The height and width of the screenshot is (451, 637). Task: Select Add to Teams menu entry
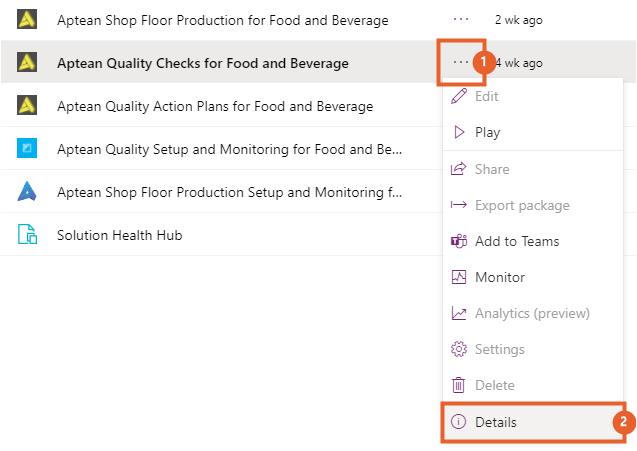coord(516,241)
